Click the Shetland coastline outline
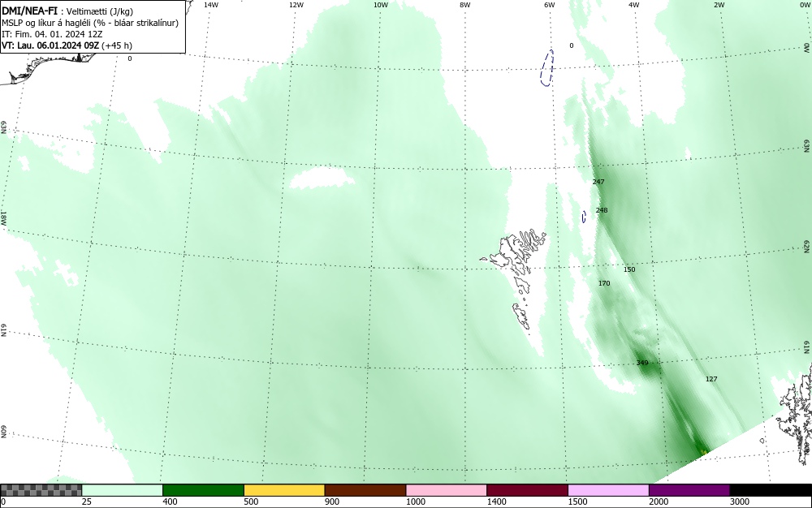The image size is (812, 508). (796, 414)
